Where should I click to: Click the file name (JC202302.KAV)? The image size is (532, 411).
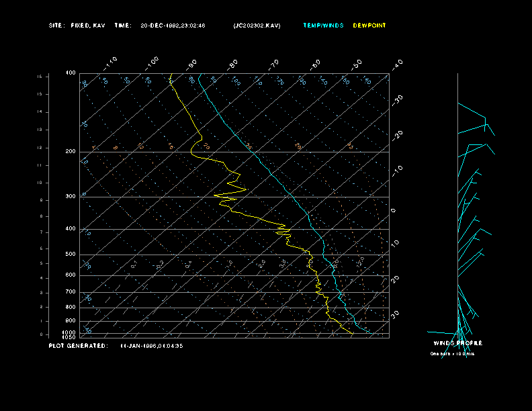(257, 26)
